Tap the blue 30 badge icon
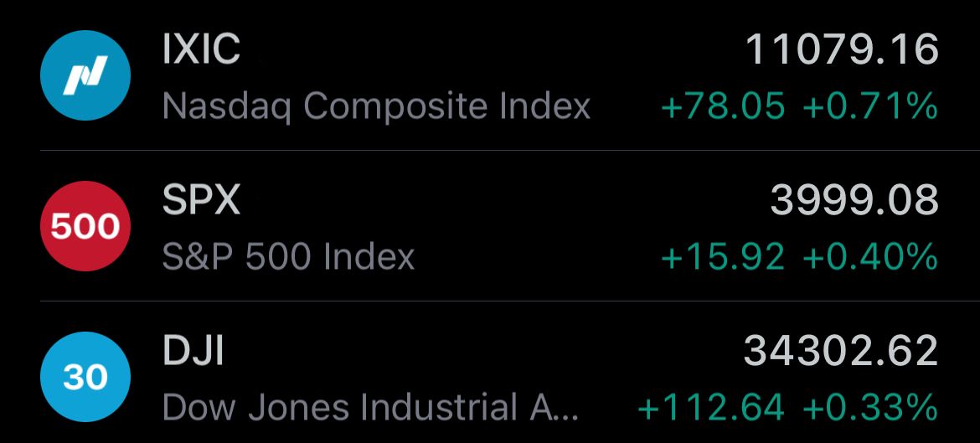The width and height of the screenshot is (980, 443). [85, 377]
